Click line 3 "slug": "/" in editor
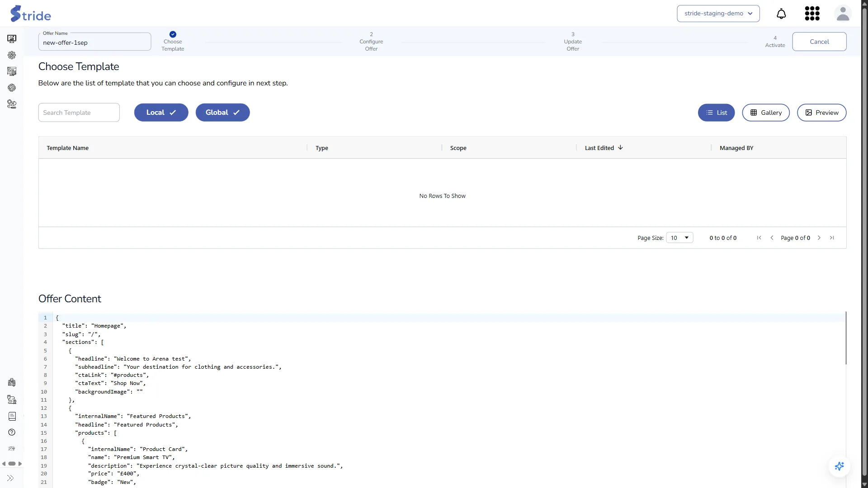This screenshot has width=868, height=488. coord(81,334)
